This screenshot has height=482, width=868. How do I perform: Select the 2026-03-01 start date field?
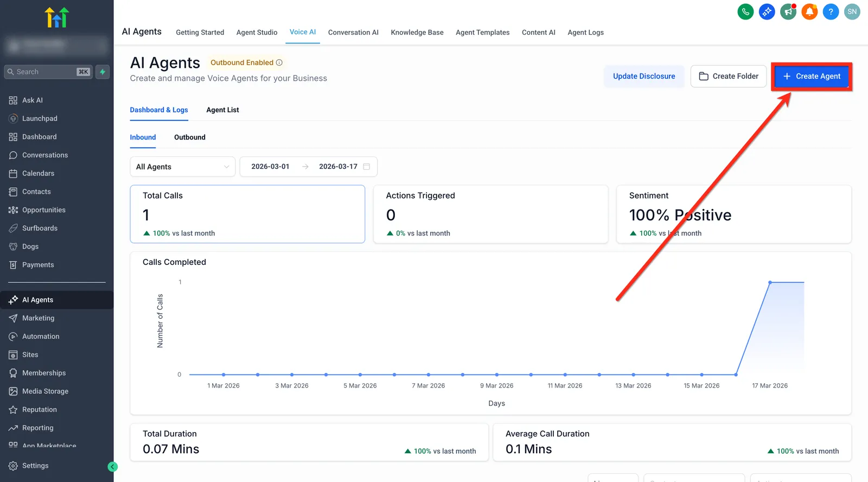(x=270, y=167)
